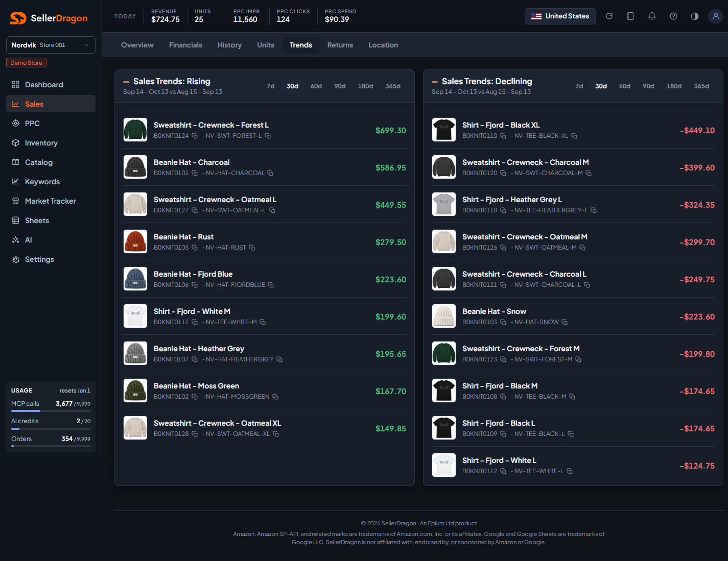The image size is (728, 561).
Task: Click the Beanie Hat - Rust thumbnail
Action: tap(135, 241)
